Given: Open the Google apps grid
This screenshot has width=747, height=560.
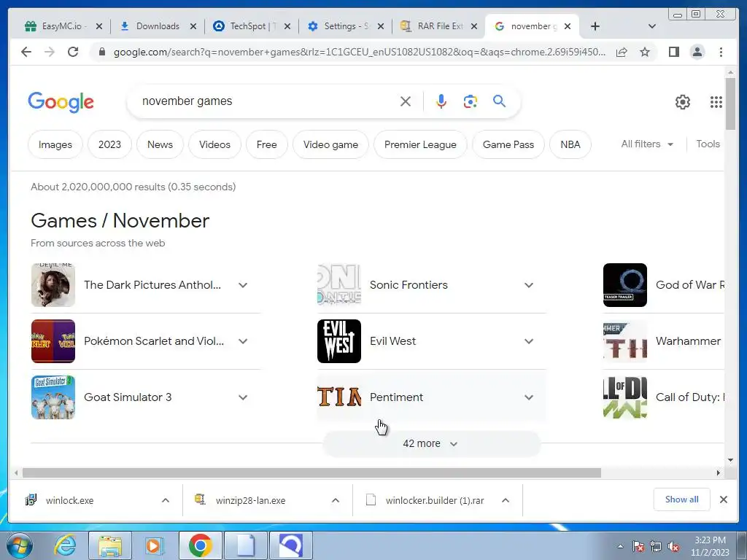Looking at the screenshot, I should [x=716, y=102].
